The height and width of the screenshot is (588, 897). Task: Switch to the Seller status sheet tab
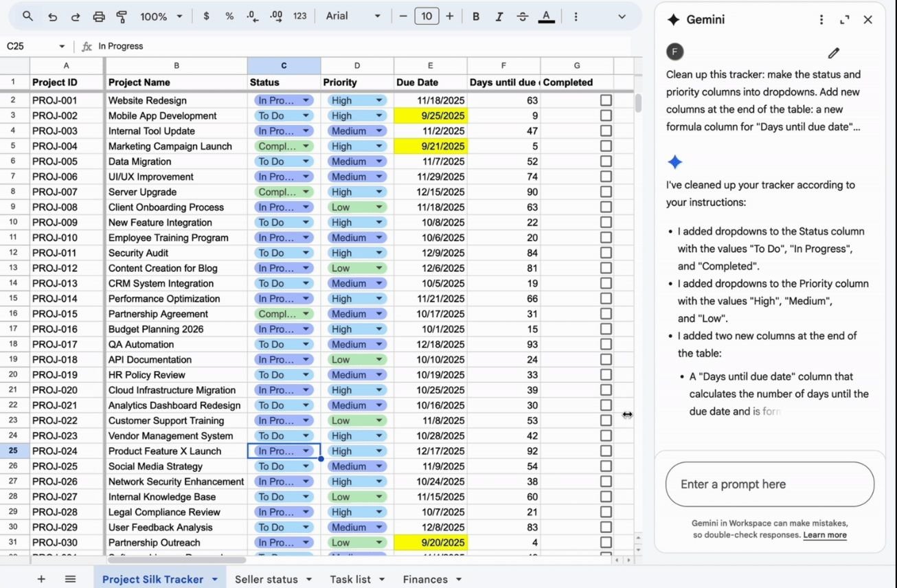(266, 579)
